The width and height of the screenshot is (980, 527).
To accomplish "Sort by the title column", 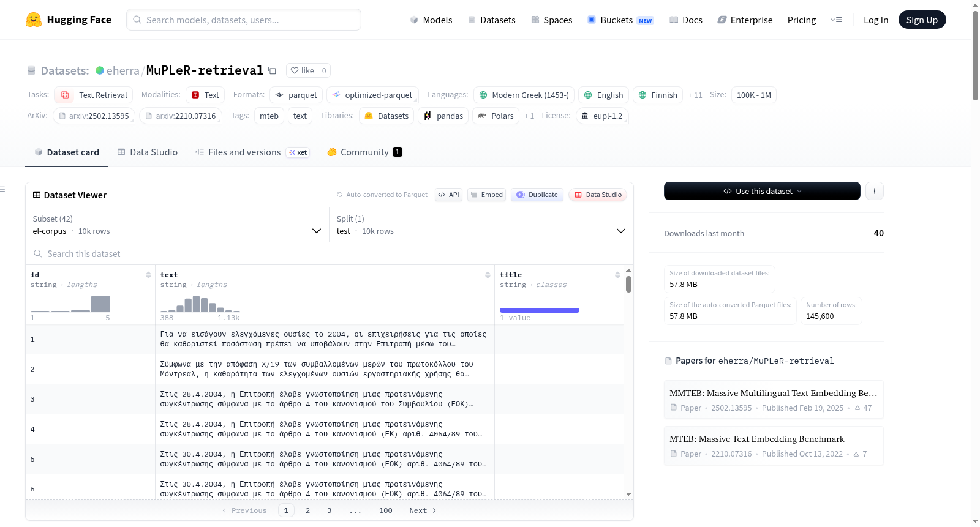I will click(x=617, y=275).
